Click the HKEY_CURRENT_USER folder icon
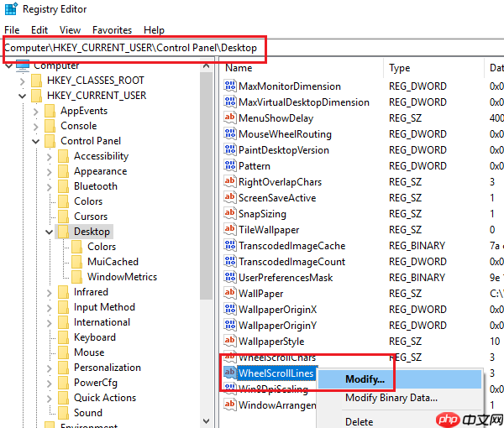 pyautogui.click(x=37, y=96)
